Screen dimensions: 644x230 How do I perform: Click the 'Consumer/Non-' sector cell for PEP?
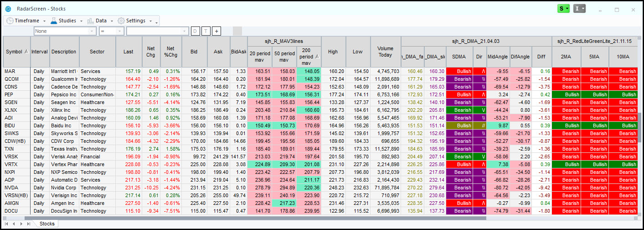[x=97, y=94]
